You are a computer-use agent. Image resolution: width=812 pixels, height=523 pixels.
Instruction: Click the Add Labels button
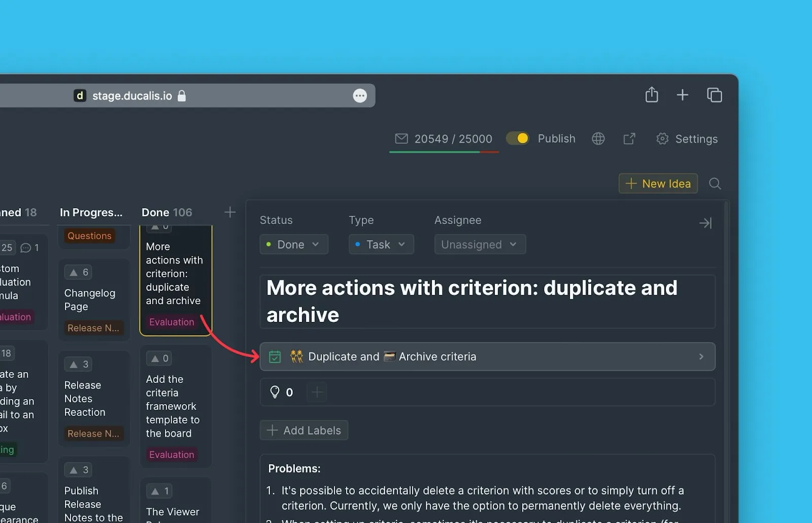pos(304,430)
